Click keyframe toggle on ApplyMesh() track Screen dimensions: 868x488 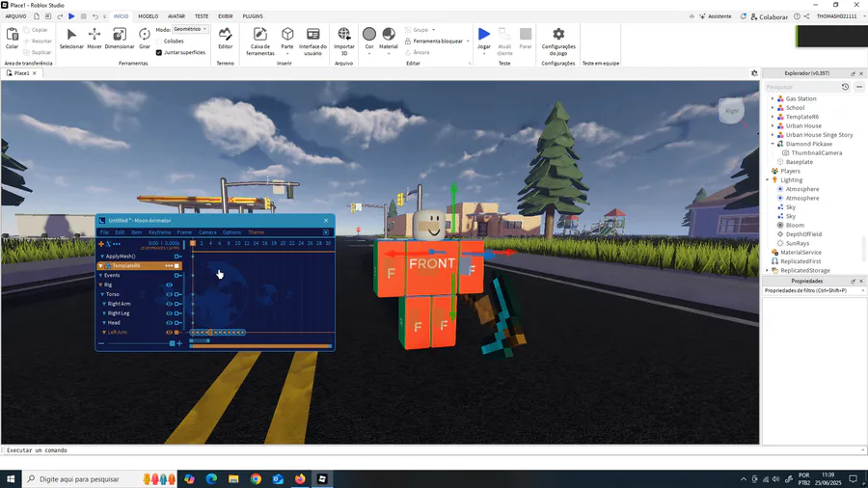tap(177, 257)
